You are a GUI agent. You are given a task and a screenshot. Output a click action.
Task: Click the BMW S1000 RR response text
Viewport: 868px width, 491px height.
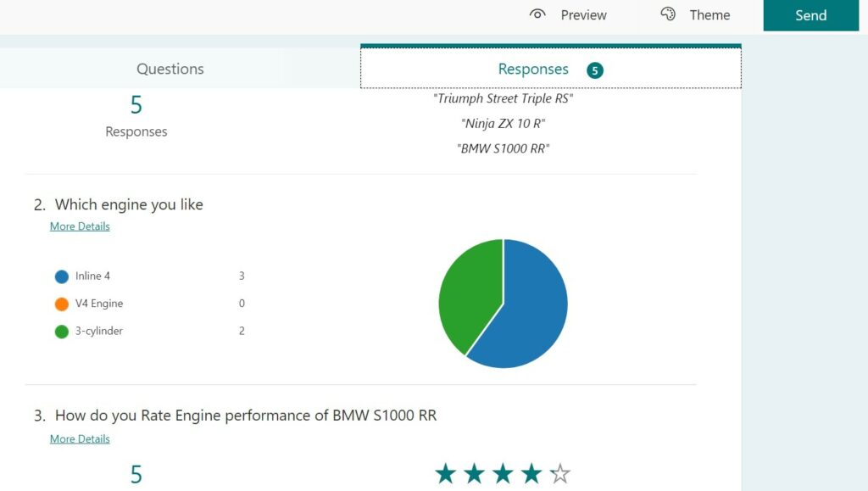click(502, 148)
